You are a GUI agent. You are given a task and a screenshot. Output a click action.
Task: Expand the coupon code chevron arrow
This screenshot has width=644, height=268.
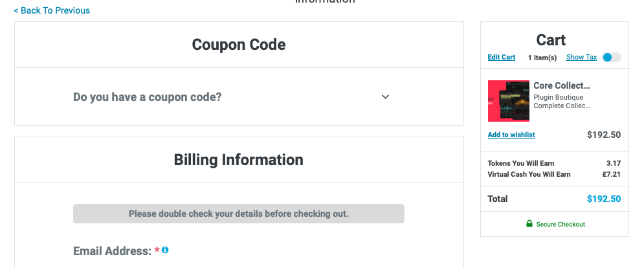(385, 96)
